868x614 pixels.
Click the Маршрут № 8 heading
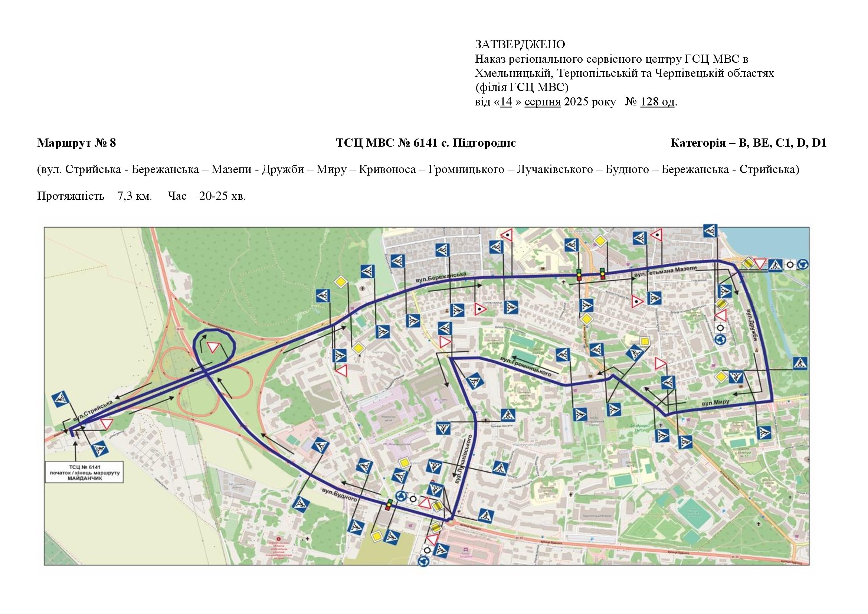tap(76, 143)
